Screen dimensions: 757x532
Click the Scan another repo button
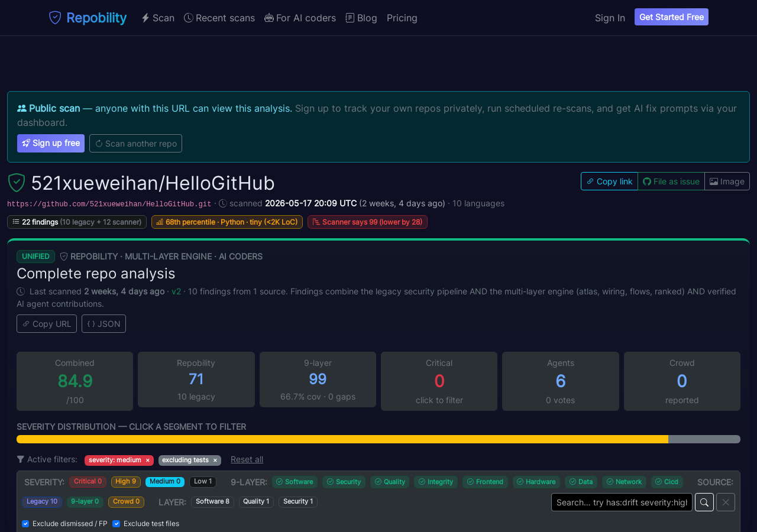coord(135,143)
